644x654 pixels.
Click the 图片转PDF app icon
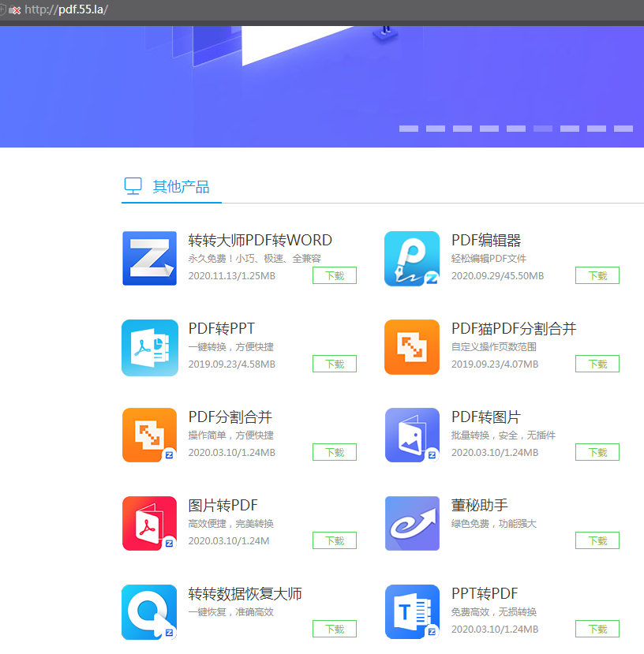click(x=149, y=523)
